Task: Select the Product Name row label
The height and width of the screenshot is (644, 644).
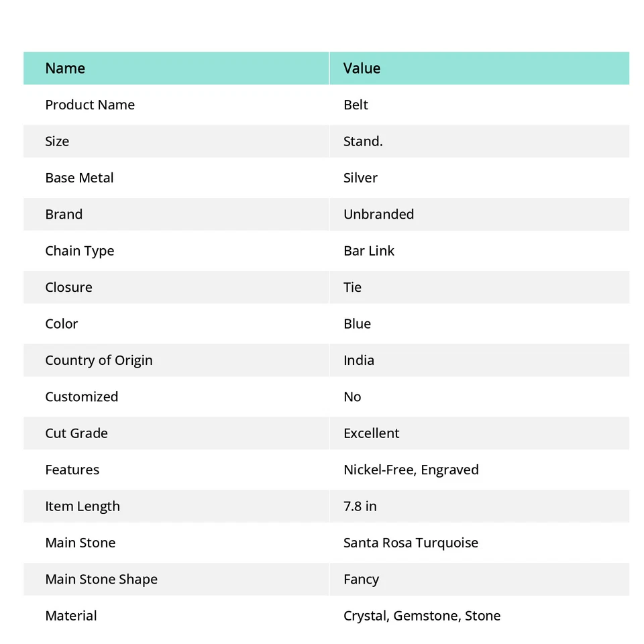Action: pos(90,105)
